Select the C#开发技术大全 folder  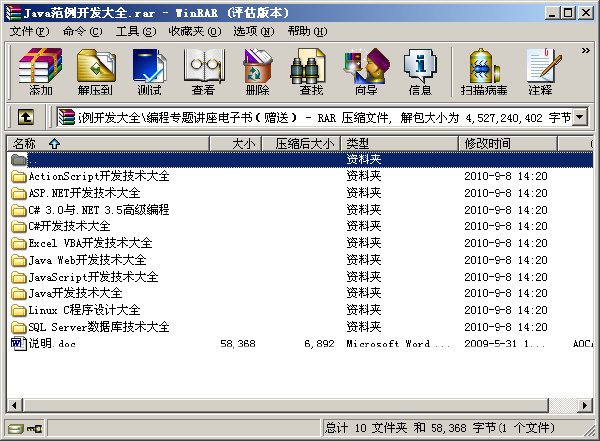[69, 226]
